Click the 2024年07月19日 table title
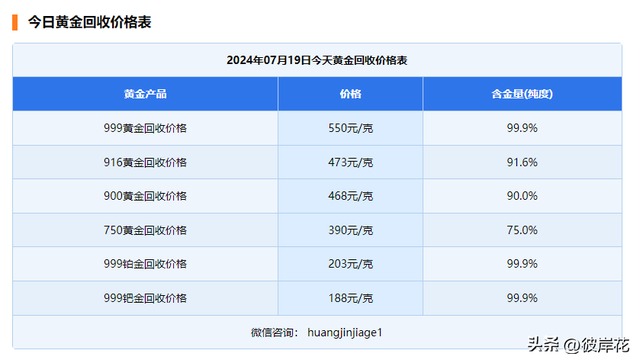This screenshot has width=640, height=363. pyautogui.click(x=317, y=60)
